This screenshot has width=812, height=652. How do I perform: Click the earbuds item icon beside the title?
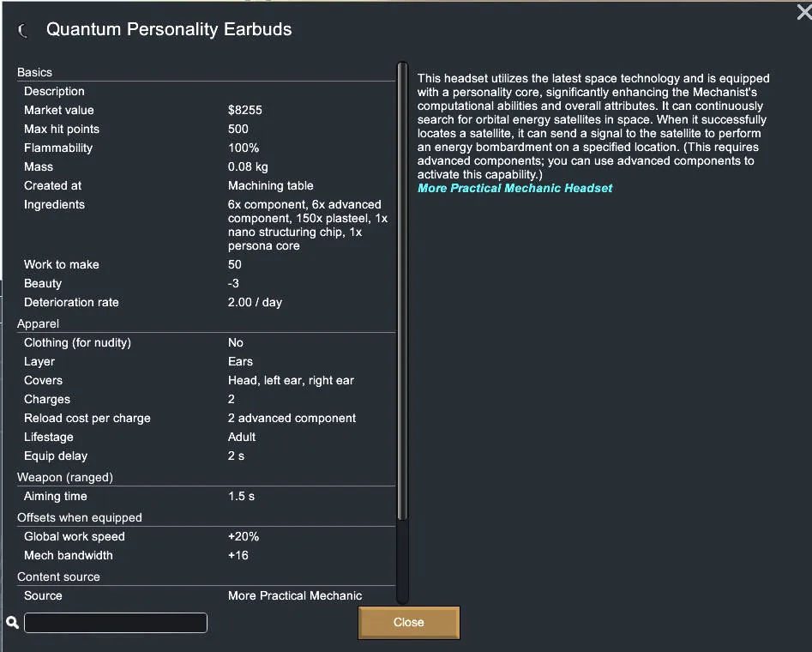click(x=23, y=31)
